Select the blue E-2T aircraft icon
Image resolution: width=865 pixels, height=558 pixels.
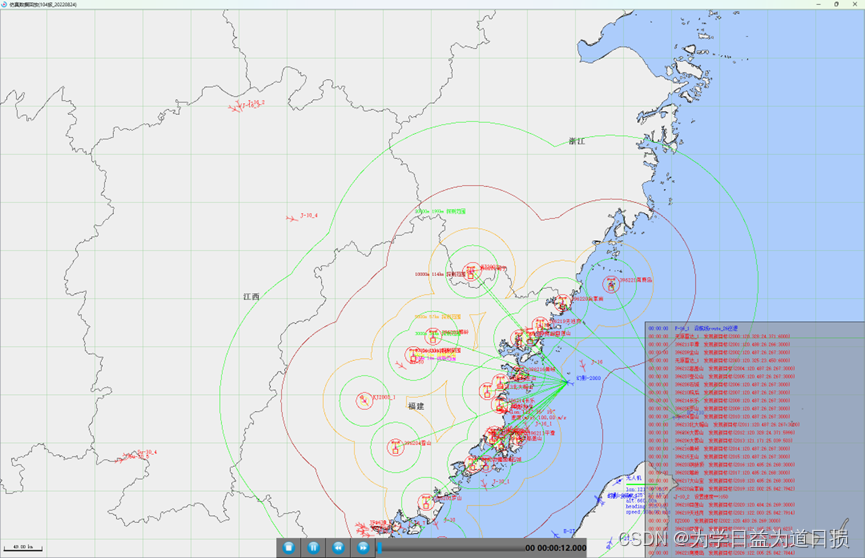(556, 534)
